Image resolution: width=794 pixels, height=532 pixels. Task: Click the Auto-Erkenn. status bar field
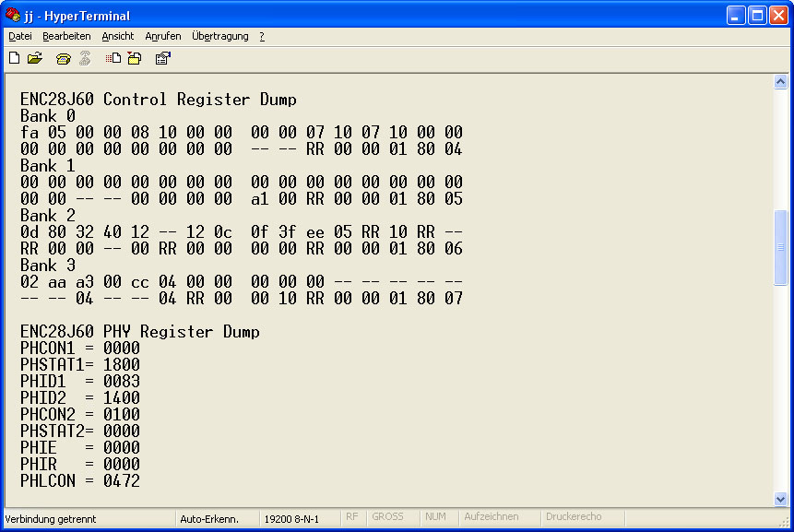click(x=209, y=518)
